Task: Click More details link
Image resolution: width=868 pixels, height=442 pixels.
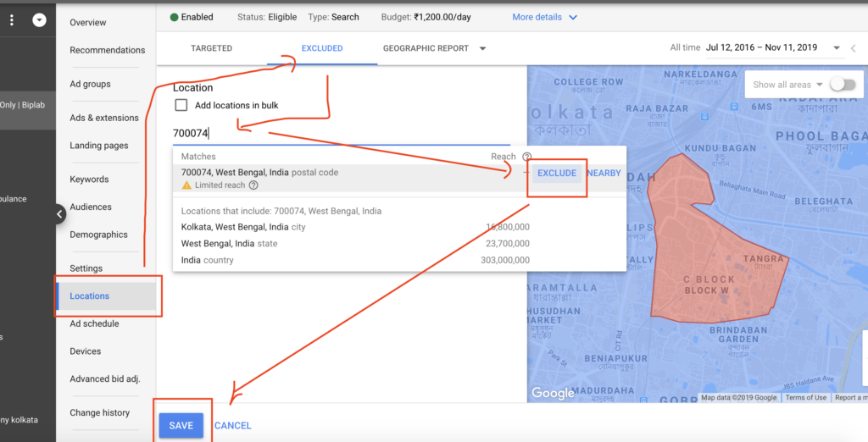Action: tap(537, 17)
